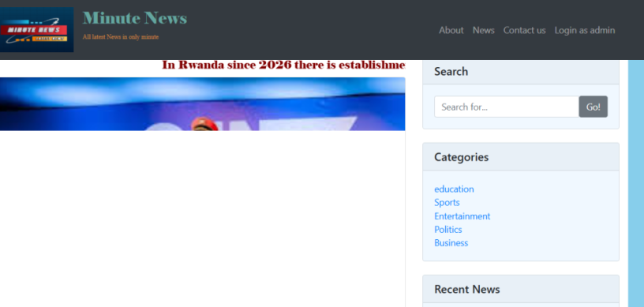Click the Recent News panel heading
Viewport: 644px width, 307px height.
click(467, 290)
